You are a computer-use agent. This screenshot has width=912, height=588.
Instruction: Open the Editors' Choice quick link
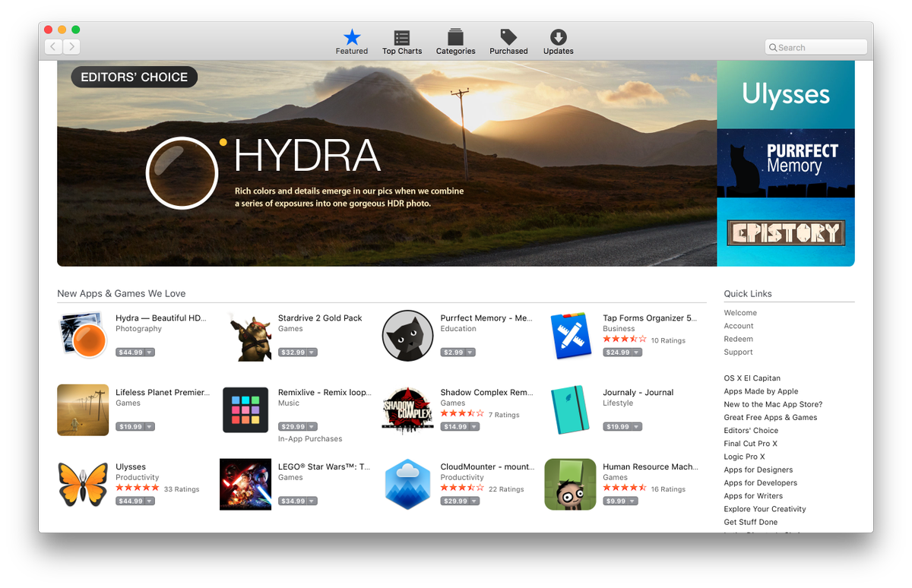pos(751,431)
